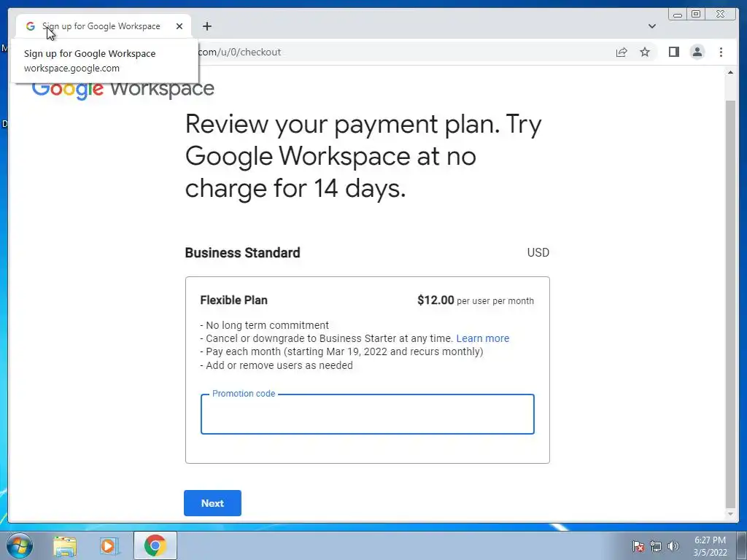Open the tab search dropdown chevron
The height and width of the screenshot is (560, 747).
(x=652, y=26)
